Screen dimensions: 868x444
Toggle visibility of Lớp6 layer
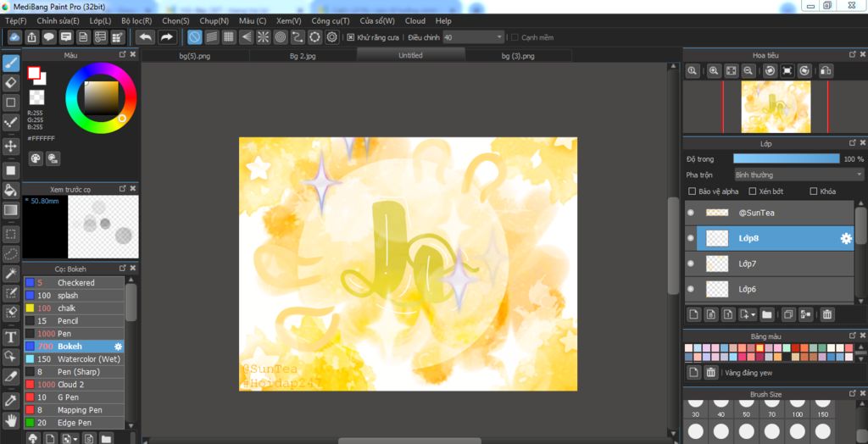pos(690,289)
